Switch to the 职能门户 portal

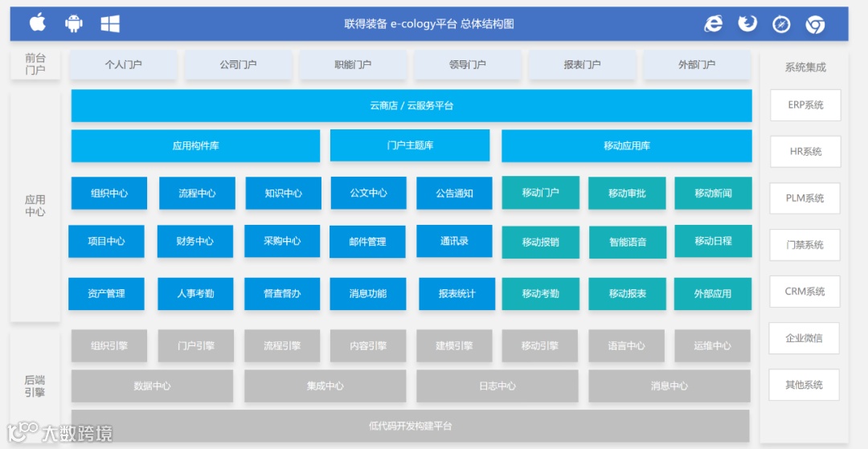[x=353, y=65]
